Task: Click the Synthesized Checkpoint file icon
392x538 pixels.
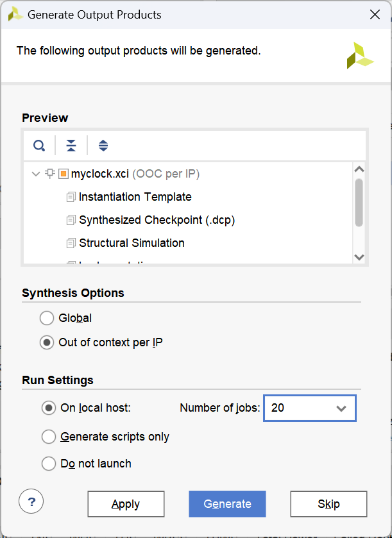Action: 71,220
